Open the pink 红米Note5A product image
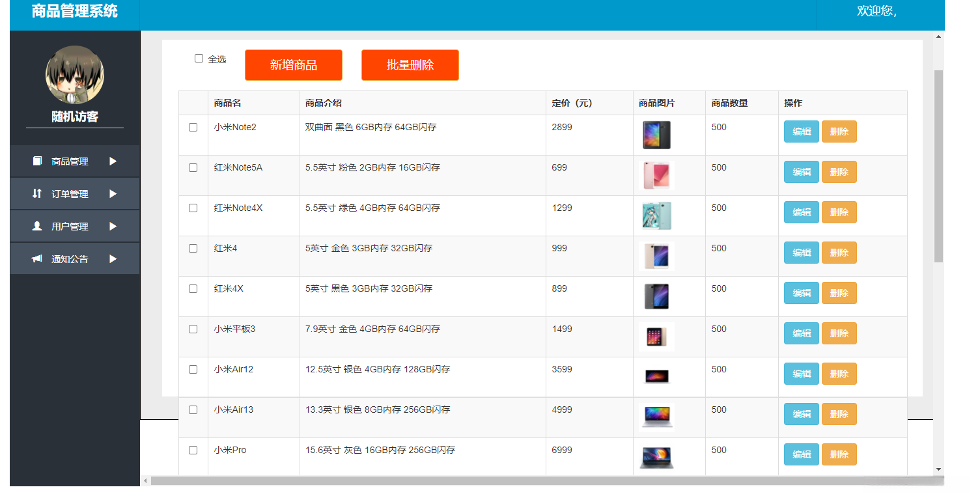Screen dimensions: 980x498 [656, 175]
